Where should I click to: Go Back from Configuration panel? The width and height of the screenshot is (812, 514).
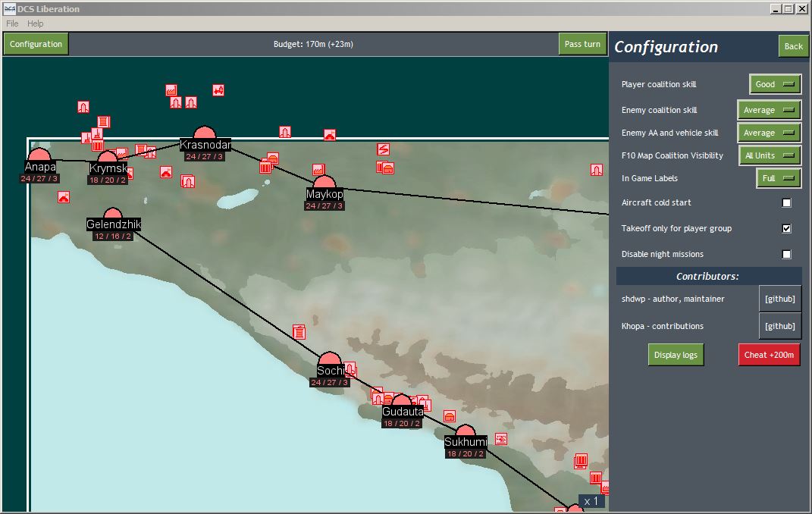(x=793, y=46)
